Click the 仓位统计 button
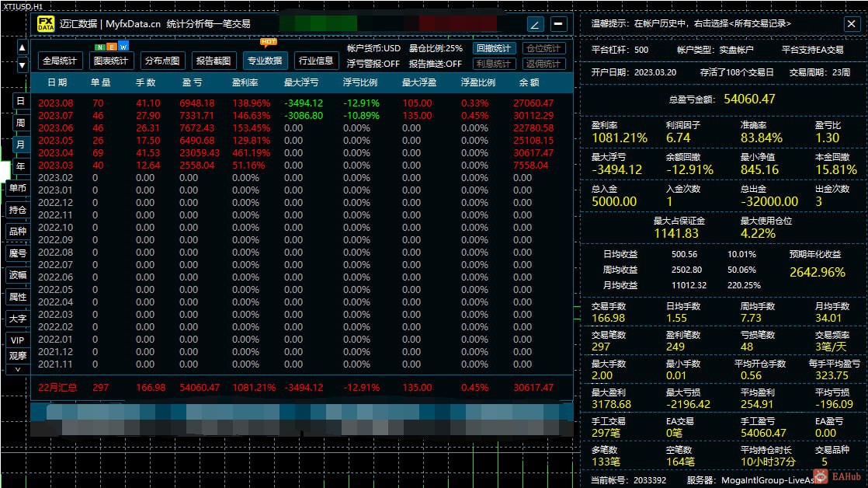Viewport: 868px width, 488px height. tap(543, 48)
